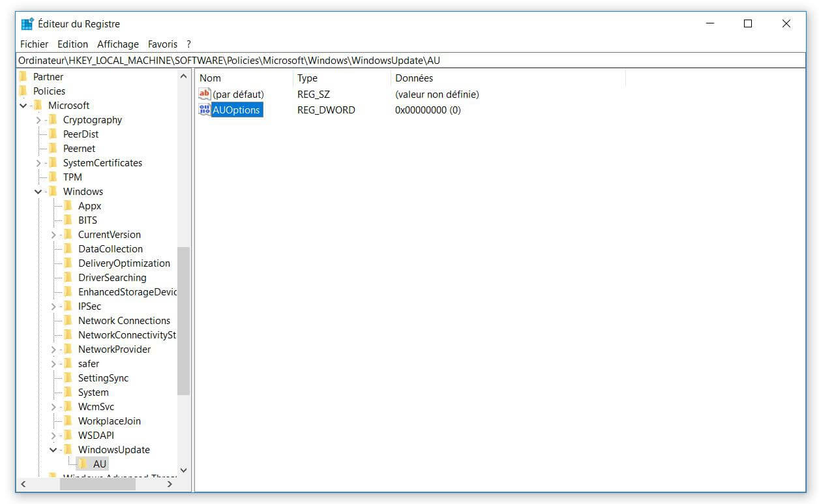Click the (valeur non définie) data cell
Viewport: 819px width, 504px height.
pos(437,95)
